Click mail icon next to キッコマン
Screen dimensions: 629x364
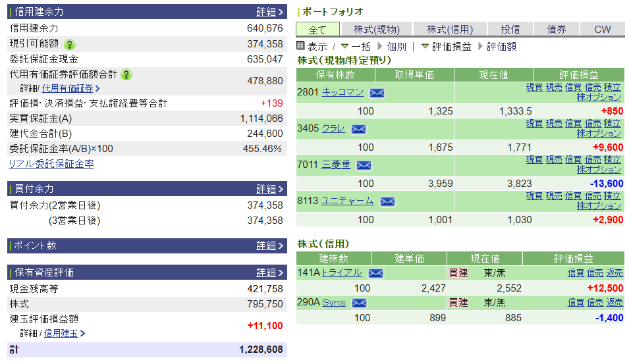(377, 93)
